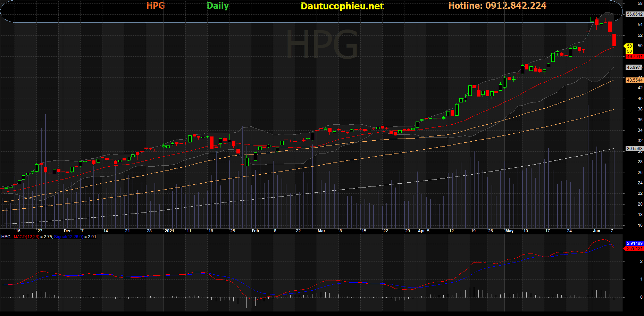Select the yellow 50 last-price marker

coord(629,46)
